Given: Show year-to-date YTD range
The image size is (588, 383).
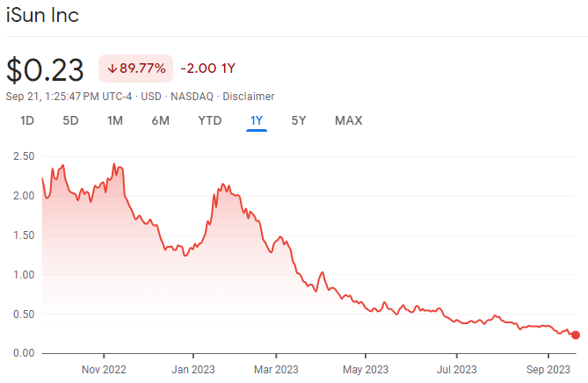Looking at the screenshot, I should (210, 120).
